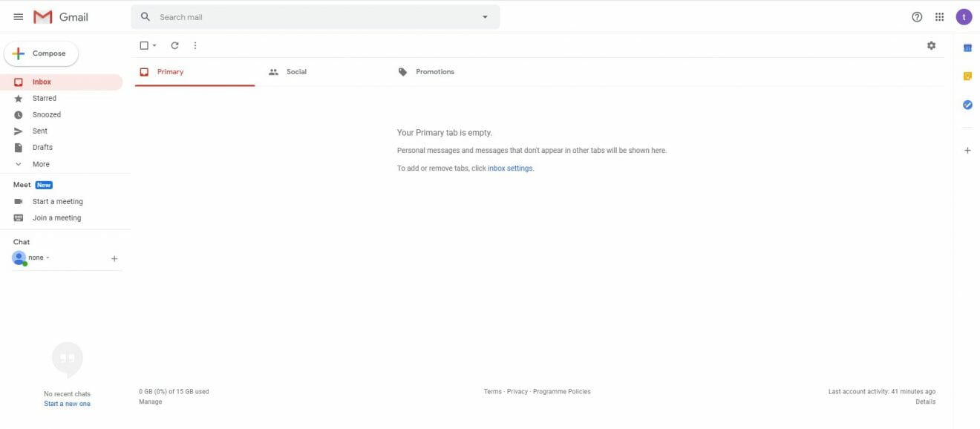Open inbox settings link
Viewport: 980px width, 429px height.
coord(510,168)
